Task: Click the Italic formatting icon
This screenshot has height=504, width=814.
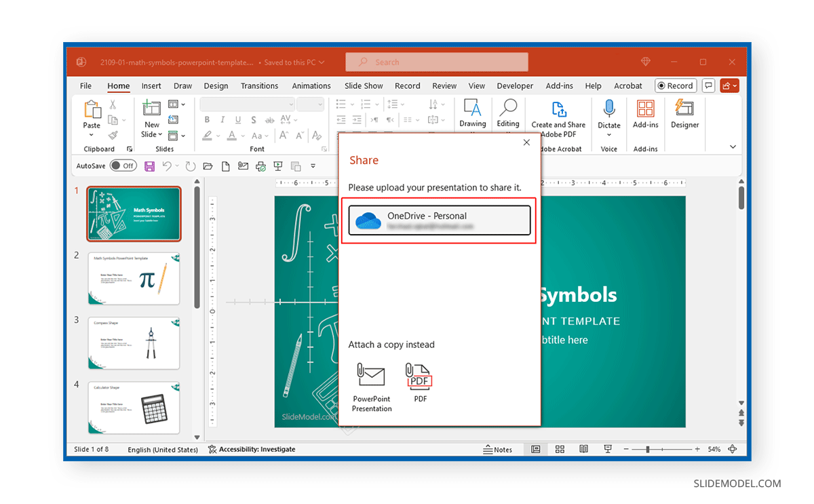Action: pyautogui.click(x=224, y=119)
